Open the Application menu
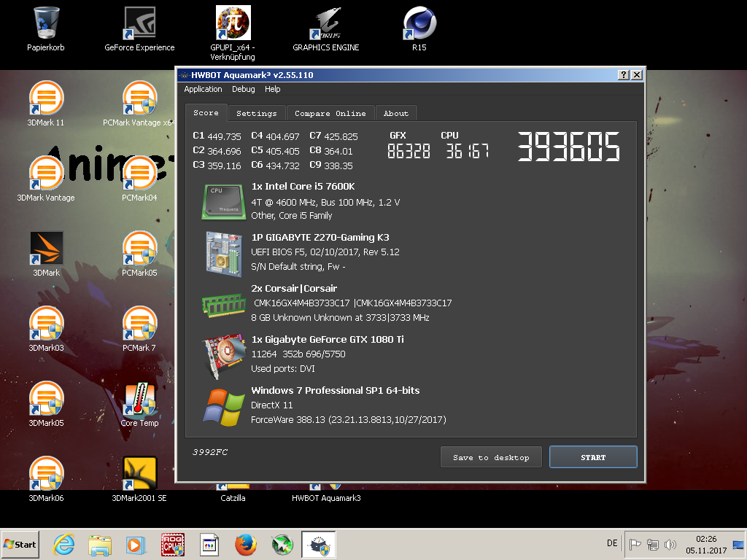This screenshot has width=747, height=560. point(203,89)
